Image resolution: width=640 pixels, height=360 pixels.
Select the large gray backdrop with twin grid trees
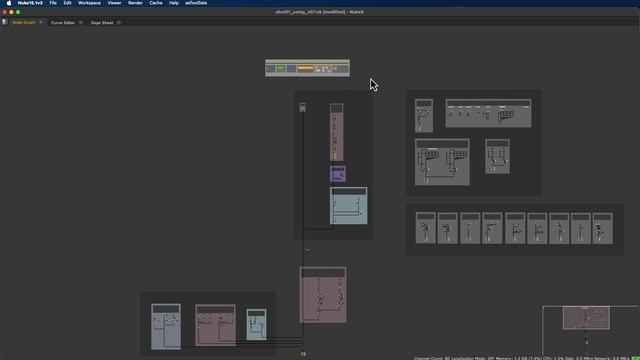(x=442, y=162)
